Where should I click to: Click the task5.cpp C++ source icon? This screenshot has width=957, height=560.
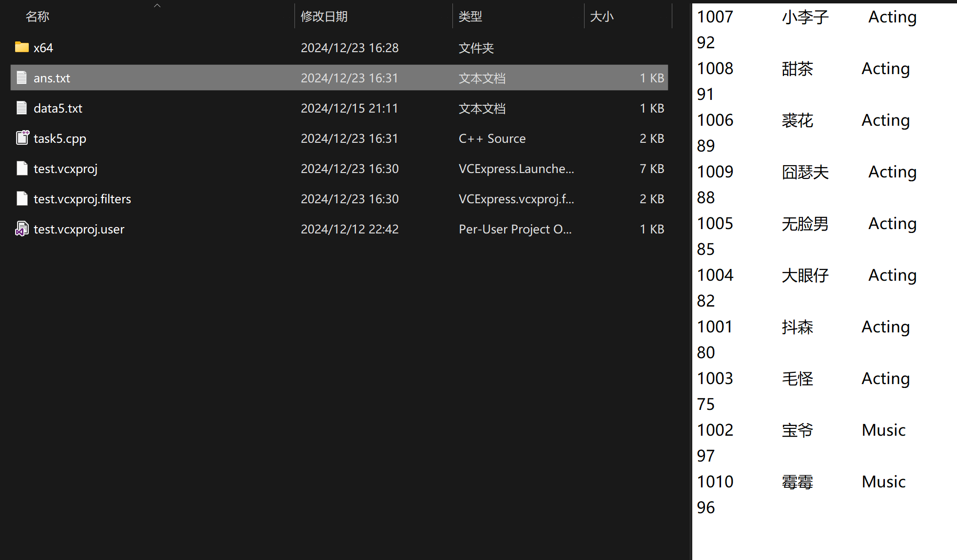click(x=22, y=138)
